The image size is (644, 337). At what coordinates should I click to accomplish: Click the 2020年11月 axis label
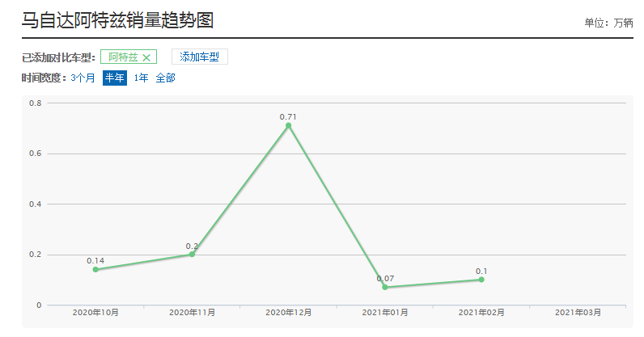(192, 313)
